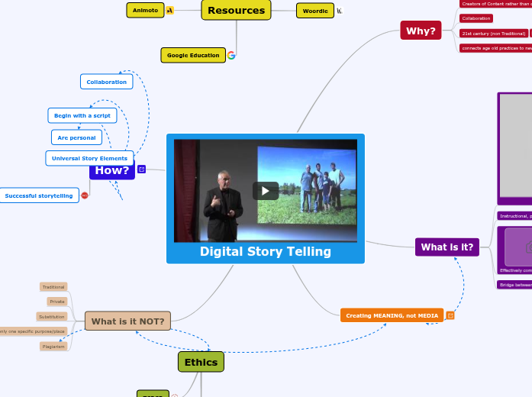Open the Google icon beside Google Education
The width and height of the screenshot is (532, 397).
(x=231, y=55)
